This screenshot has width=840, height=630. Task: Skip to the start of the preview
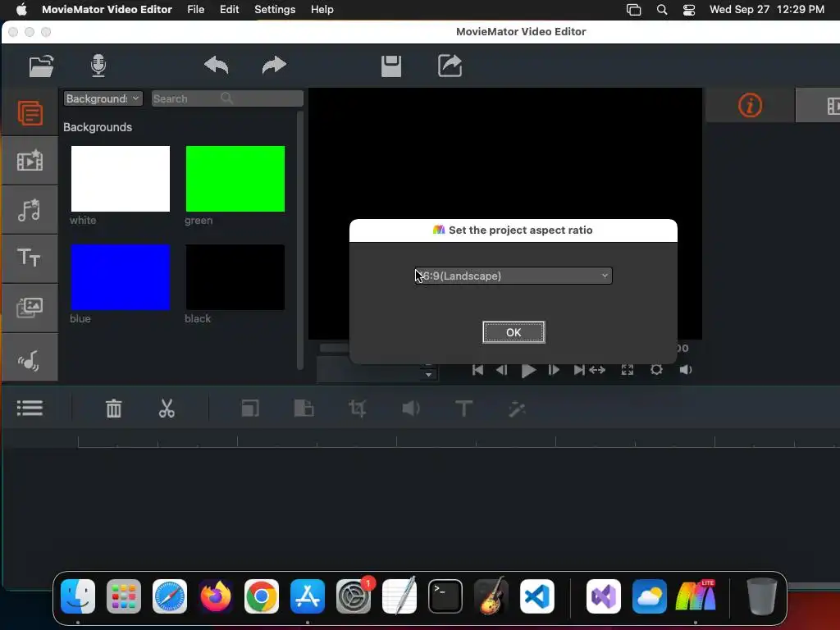(477, 370)
